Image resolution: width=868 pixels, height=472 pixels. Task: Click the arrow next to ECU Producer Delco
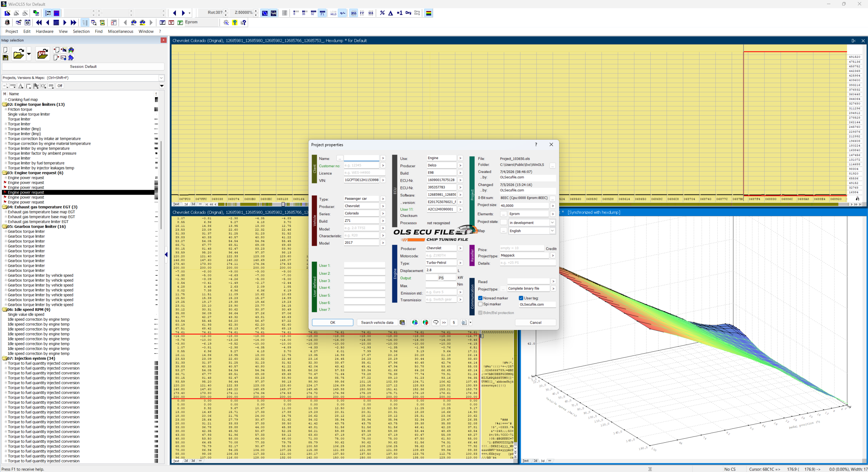(x=460, y=165)
